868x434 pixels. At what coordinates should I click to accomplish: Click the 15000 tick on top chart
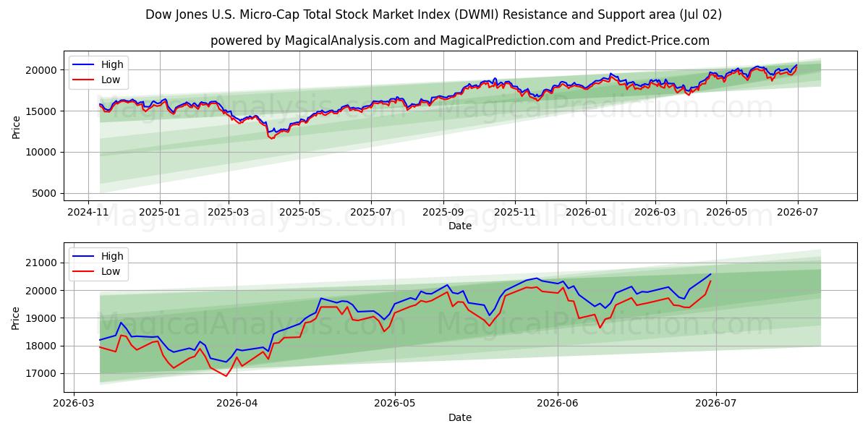tap(43, 111)
